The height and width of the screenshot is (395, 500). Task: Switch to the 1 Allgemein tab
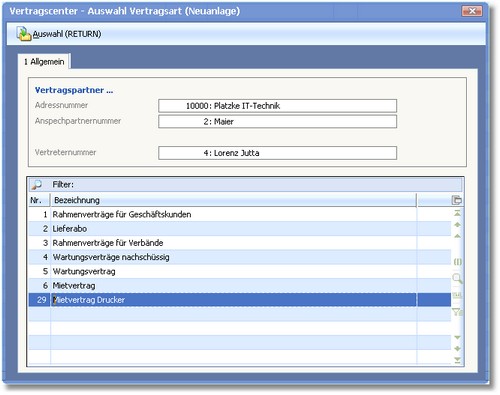[x=44, y=62]
